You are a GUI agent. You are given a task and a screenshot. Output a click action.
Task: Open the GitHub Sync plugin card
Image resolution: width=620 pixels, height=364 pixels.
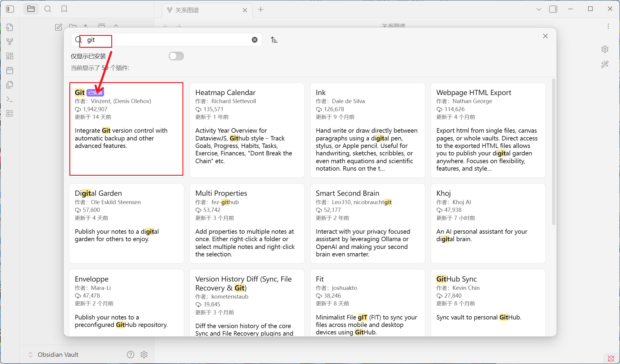pos(488,302)
